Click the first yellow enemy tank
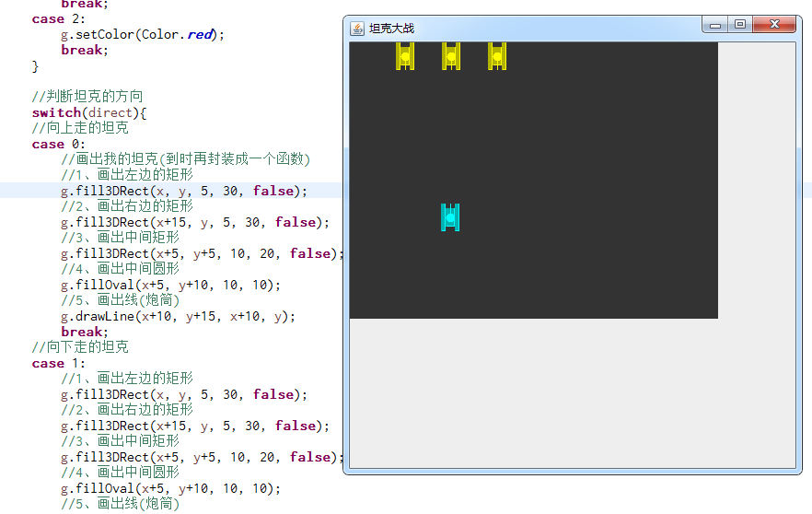Image resolution: width=812 pixels, height=514 pixels. point(405,56)
